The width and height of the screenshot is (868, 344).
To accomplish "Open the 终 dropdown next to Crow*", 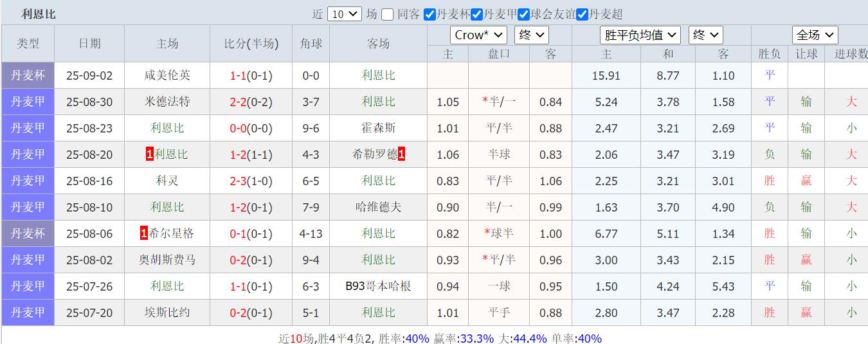I will 531,35.
